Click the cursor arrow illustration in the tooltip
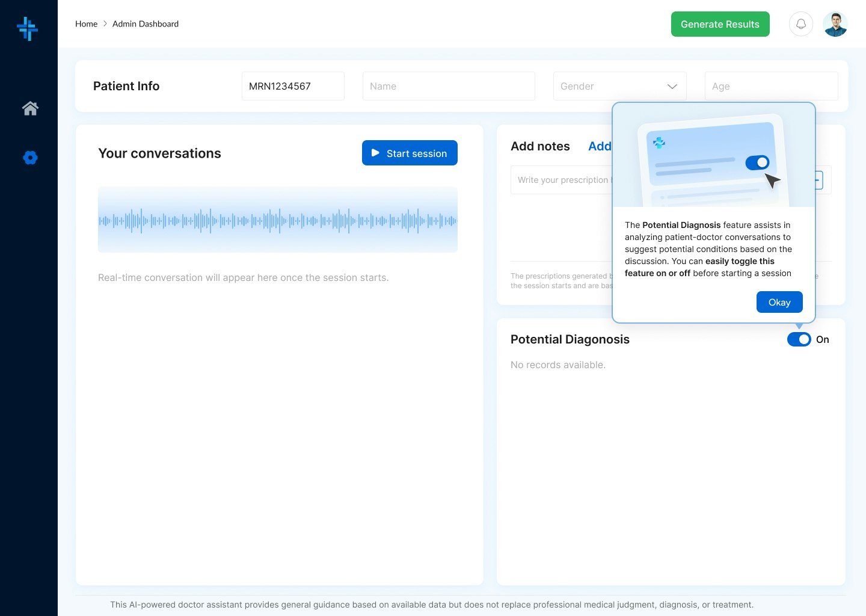 (772, 180)
